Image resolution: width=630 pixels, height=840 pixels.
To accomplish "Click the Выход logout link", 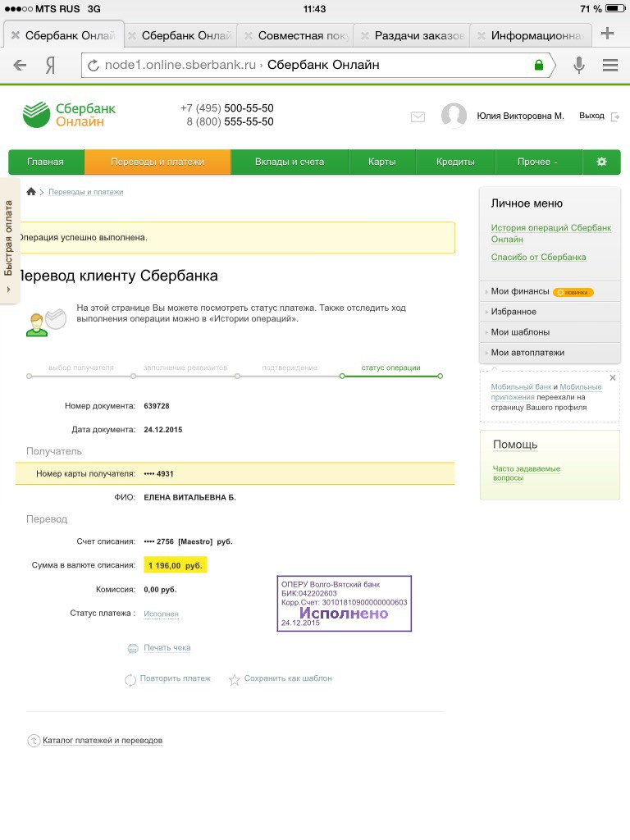I will [x=591, y=116].
